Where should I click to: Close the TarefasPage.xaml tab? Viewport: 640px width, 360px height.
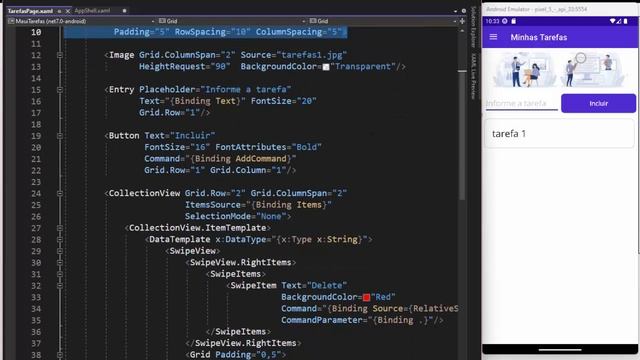tap(68, 11)
